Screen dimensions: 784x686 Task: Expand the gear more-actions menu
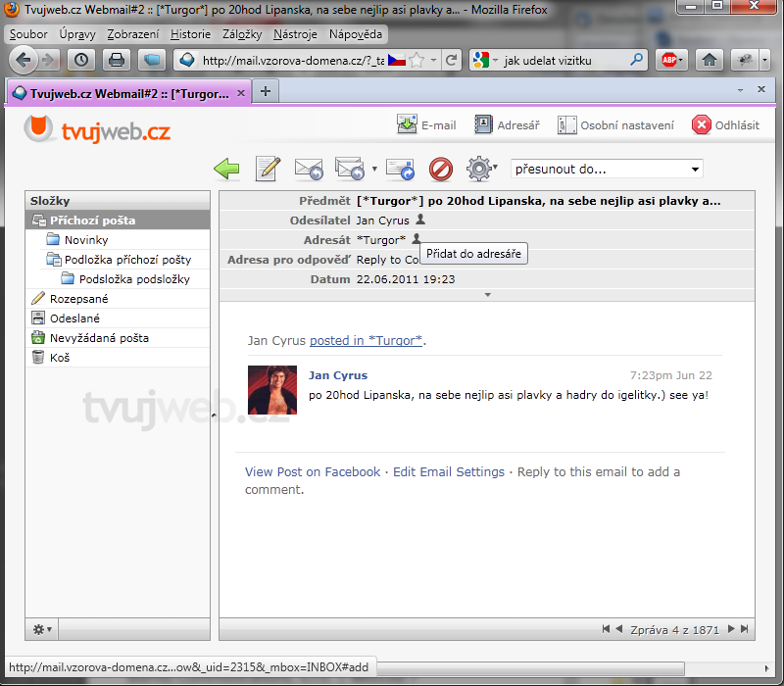tap(495, 169)
